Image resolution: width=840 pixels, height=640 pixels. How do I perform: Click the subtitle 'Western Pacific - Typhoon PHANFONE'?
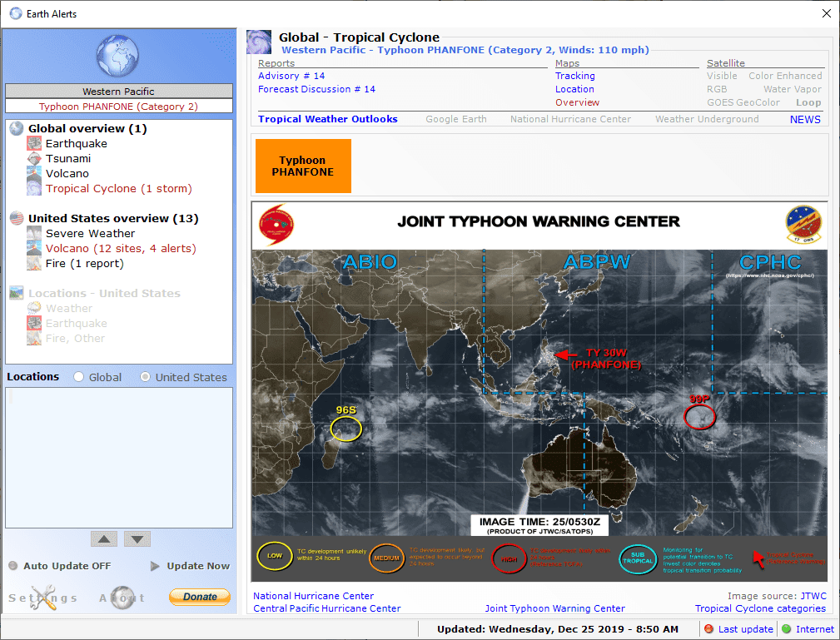(465, 50)
